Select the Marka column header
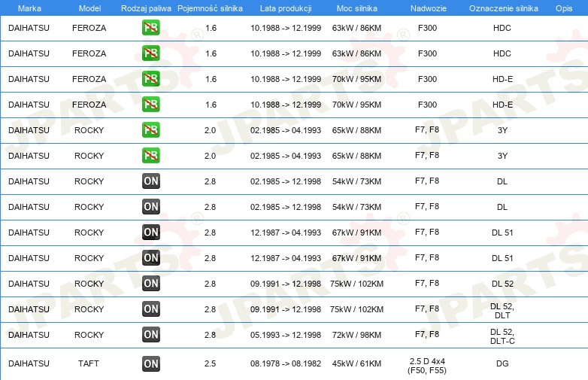The image size is (588, 380). tap(29, 8)
